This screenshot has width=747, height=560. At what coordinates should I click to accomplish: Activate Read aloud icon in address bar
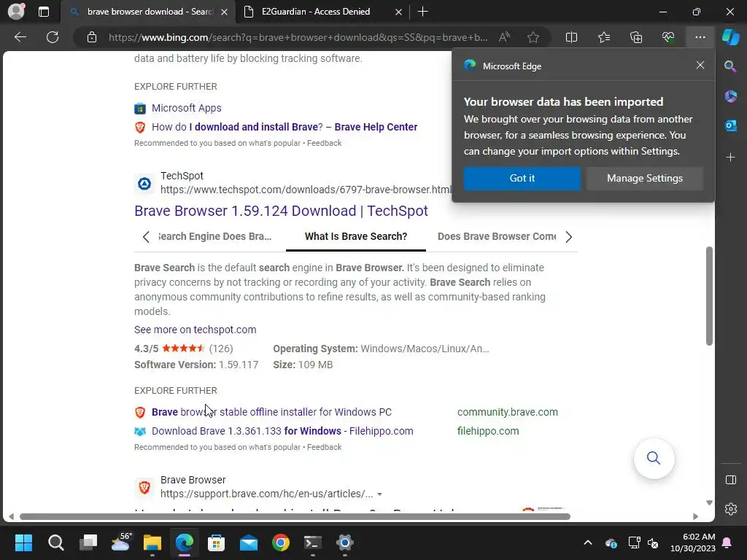coord(505,37)
